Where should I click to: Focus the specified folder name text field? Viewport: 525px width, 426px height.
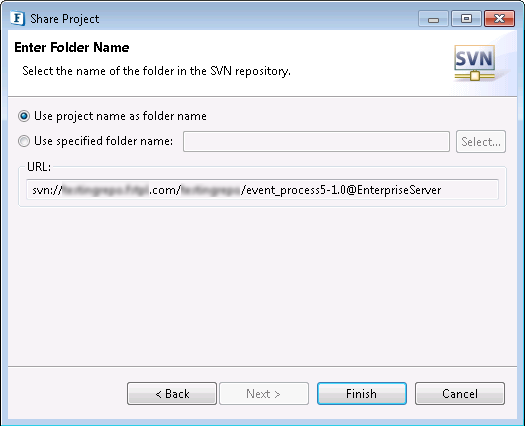click(316, 141)
